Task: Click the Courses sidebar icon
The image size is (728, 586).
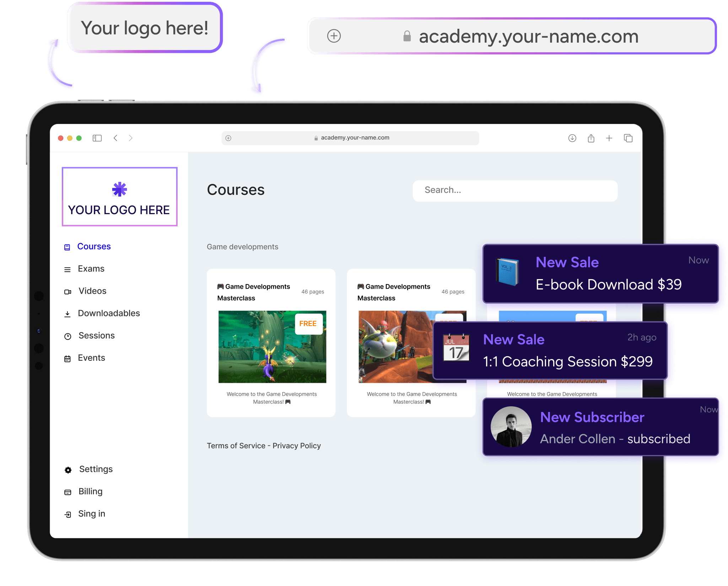Action: click(x=68, y=246)
